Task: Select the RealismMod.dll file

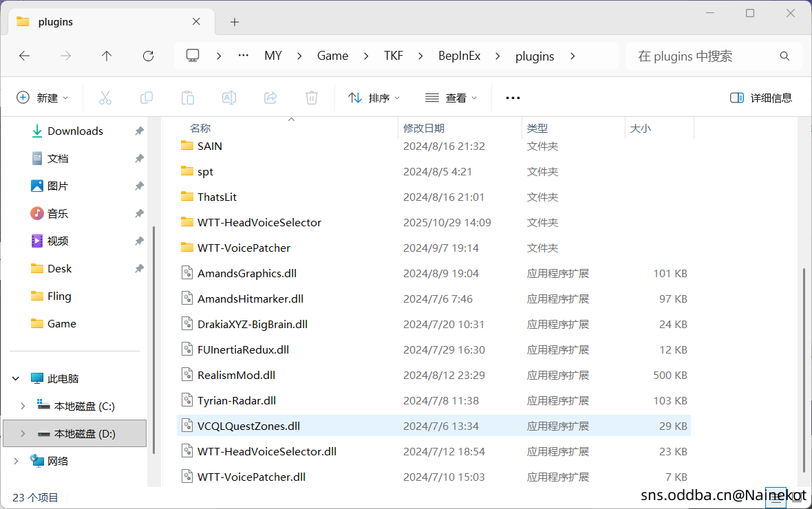Action: (x=236, y=375)
